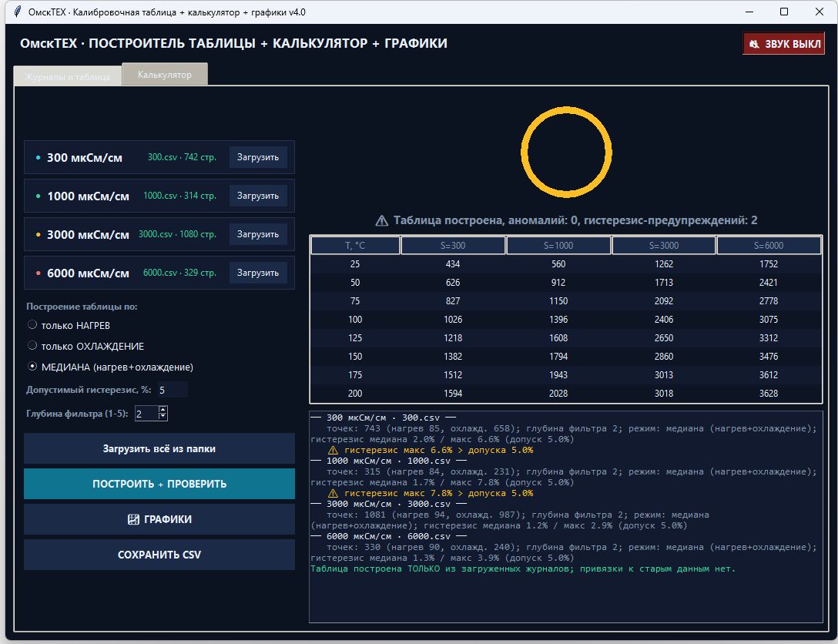Click table cell showing 3628

(x=769, y=394)
